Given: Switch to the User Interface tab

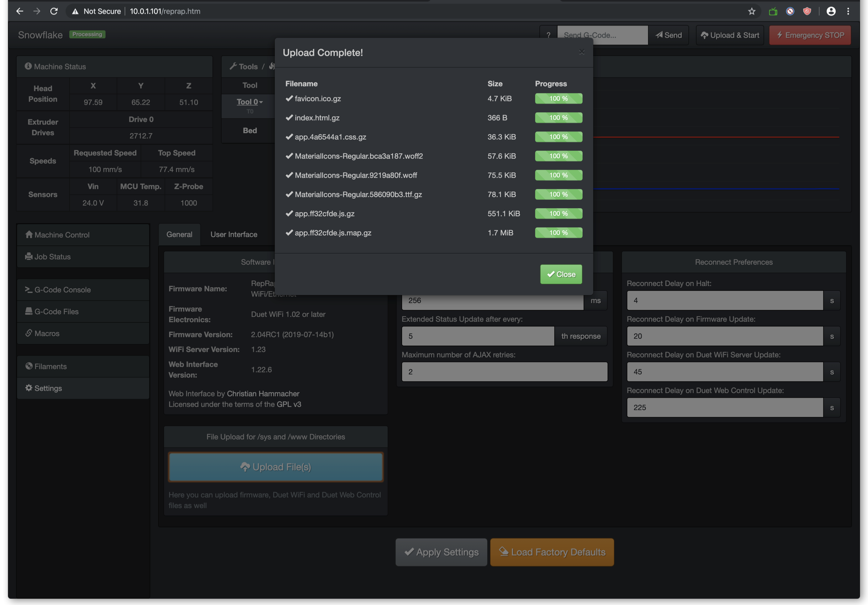Looking at the screenshot, I should click(x=234, y=234).
